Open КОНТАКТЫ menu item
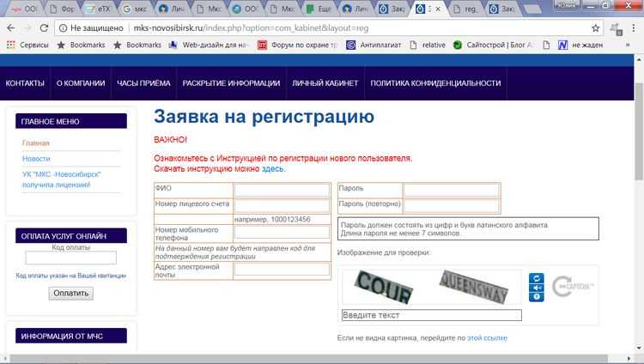 (25, 83)
